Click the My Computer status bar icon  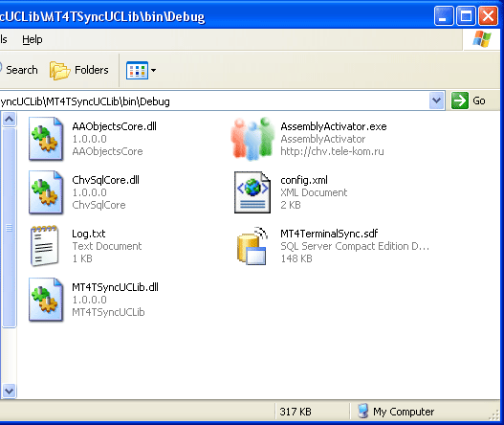pyautogui.click(x=362, y=411)
